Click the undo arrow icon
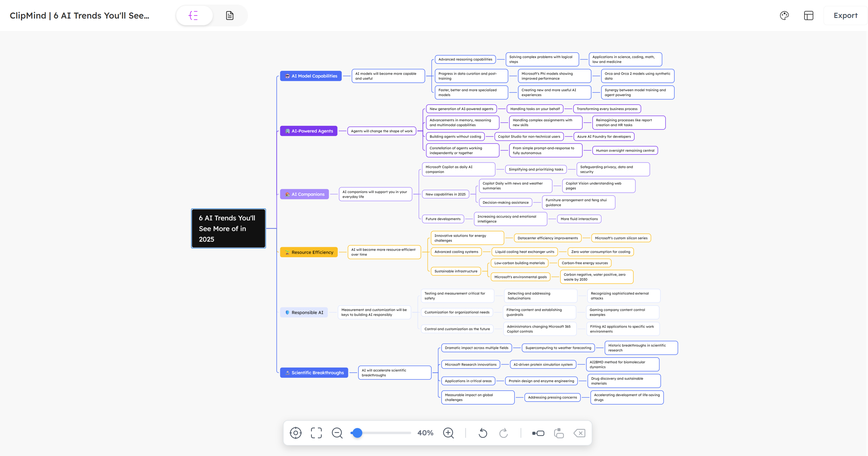Image resolution: width=868 pixels, height=456 pixels. (483, 433)
